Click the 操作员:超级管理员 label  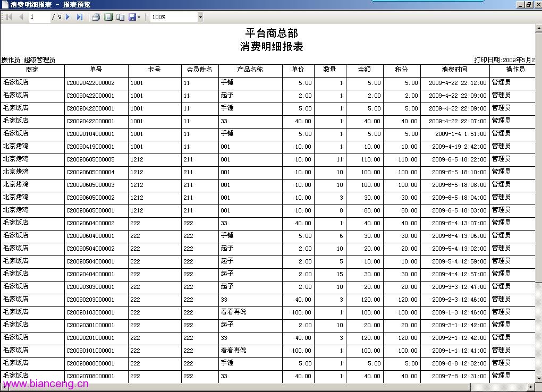pyautogui.click(x=28, y=60)
